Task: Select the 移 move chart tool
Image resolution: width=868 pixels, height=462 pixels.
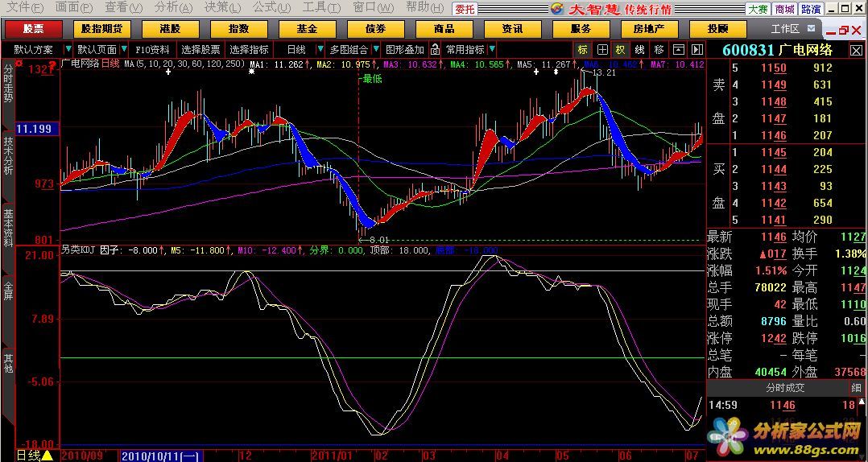Action: coord(659,50)
